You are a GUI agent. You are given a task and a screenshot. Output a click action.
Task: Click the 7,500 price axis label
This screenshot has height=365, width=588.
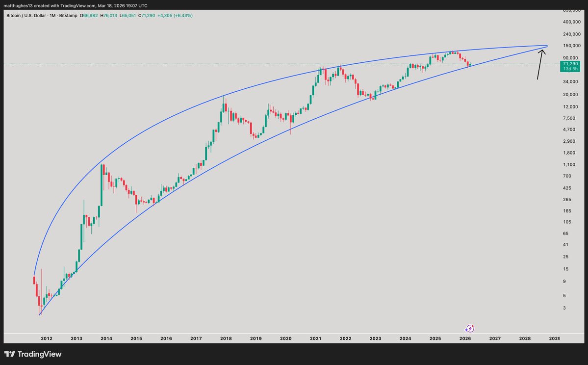(569, 118)
